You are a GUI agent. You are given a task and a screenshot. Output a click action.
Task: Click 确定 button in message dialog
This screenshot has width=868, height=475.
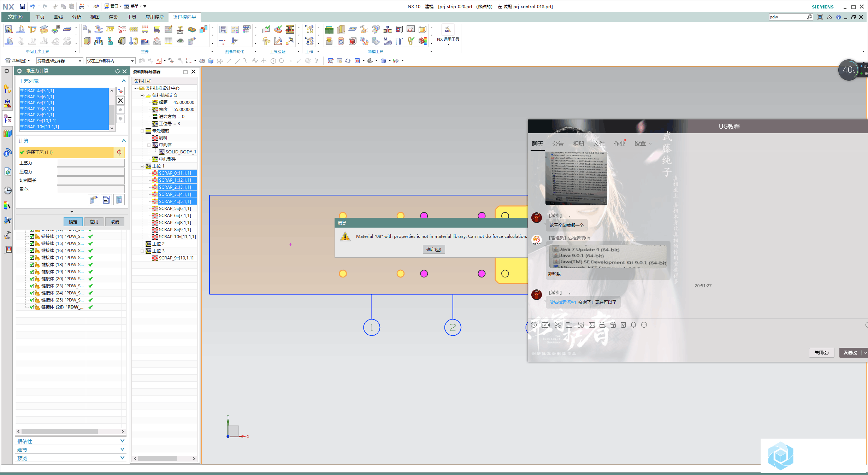(x=432, y=250)
